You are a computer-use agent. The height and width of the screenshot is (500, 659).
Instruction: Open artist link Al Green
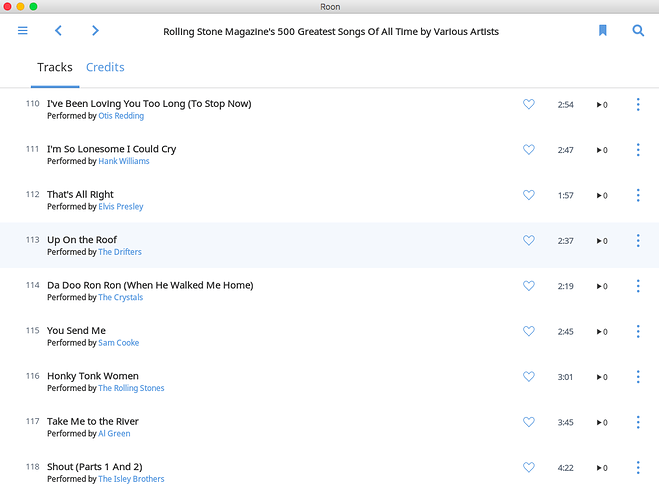click(114, 434)
